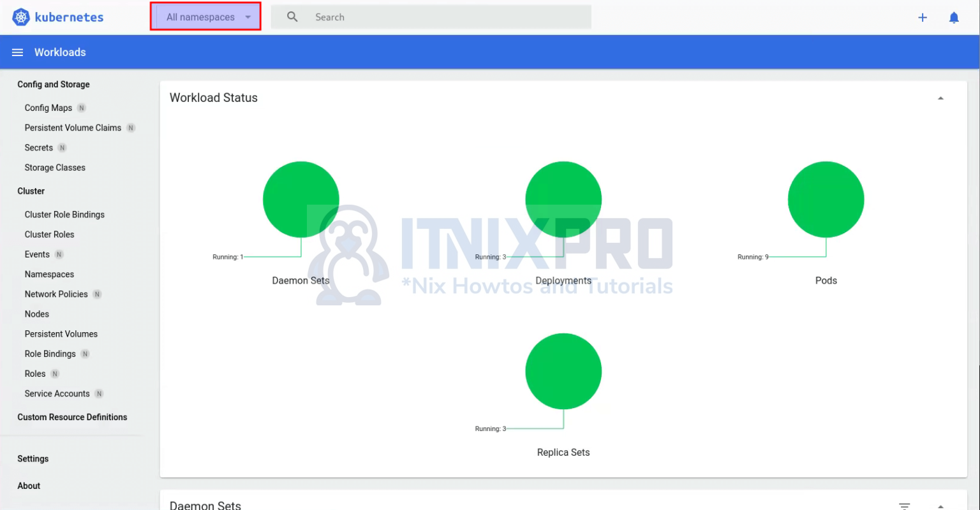
Task: Open the notifications bell icon
Action: point(954,17)
